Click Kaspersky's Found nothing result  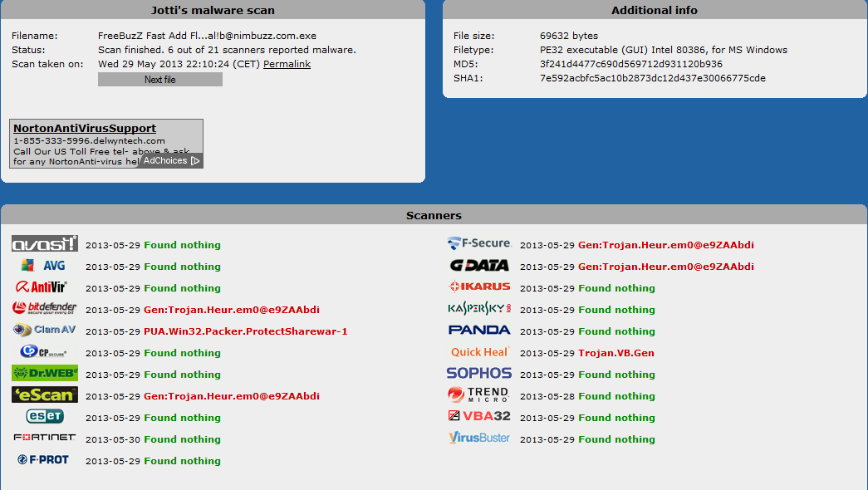[616, 310]
